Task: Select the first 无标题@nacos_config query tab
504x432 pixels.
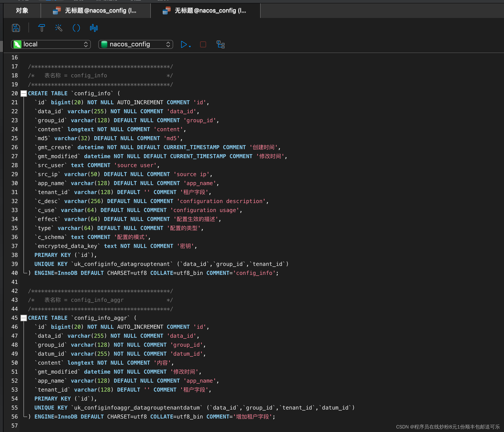Action: 96,10
